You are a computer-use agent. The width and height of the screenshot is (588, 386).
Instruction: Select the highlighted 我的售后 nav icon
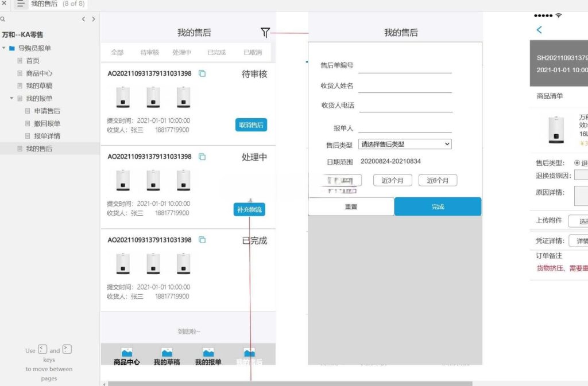coord(249,352)
